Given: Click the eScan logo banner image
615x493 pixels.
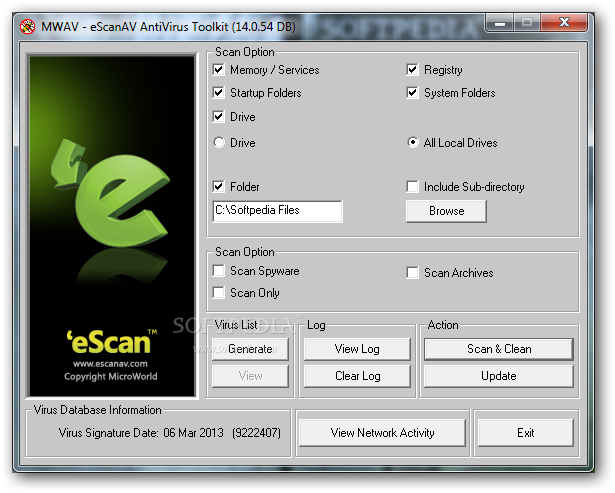Looking at the screenshot, I should [x=112, y=226].
